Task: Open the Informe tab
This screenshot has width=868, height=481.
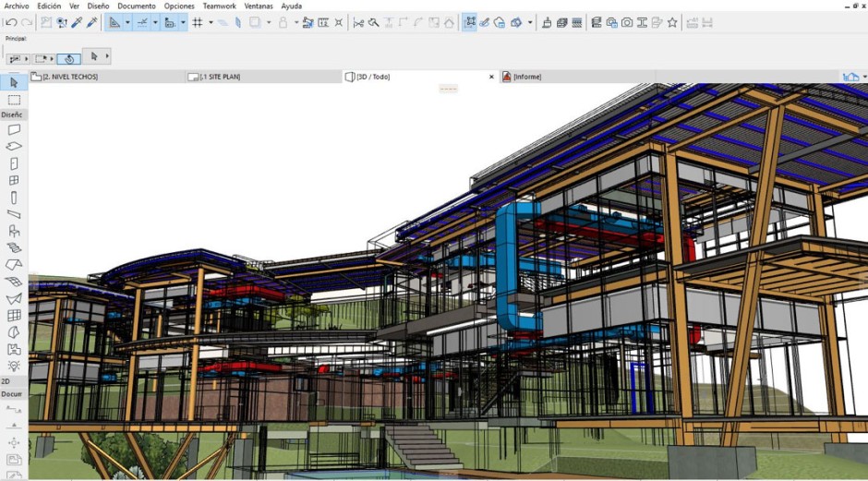Action: tap(526, 77)
